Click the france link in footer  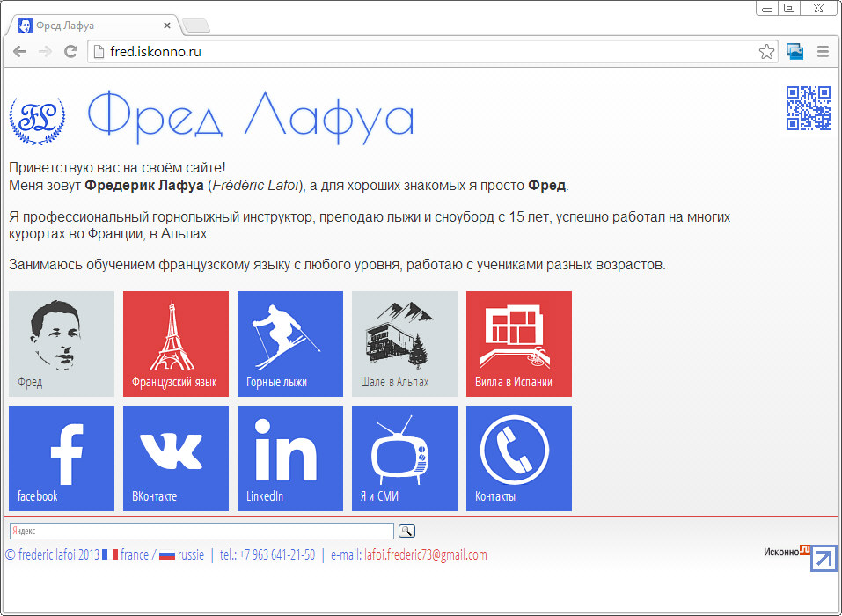click(135, 554)
